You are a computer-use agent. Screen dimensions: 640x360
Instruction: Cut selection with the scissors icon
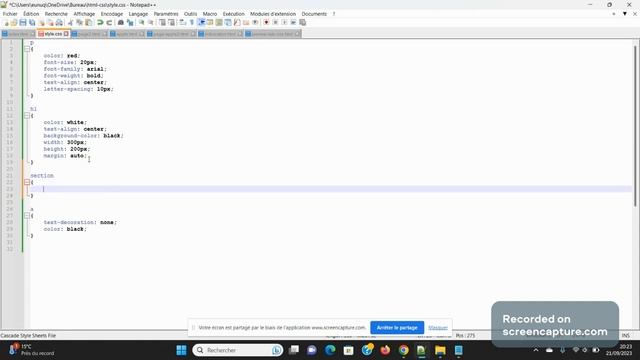71,22
